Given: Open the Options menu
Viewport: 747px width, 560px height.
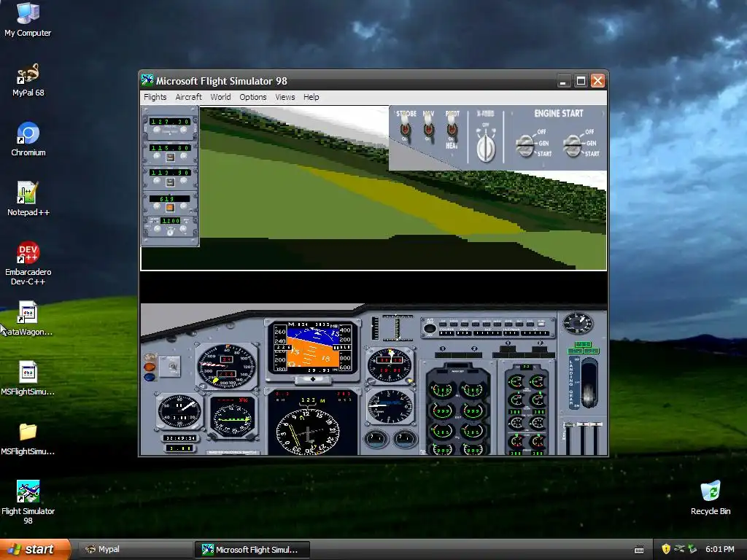Looking at the screenshot, I should click(253, 97).
